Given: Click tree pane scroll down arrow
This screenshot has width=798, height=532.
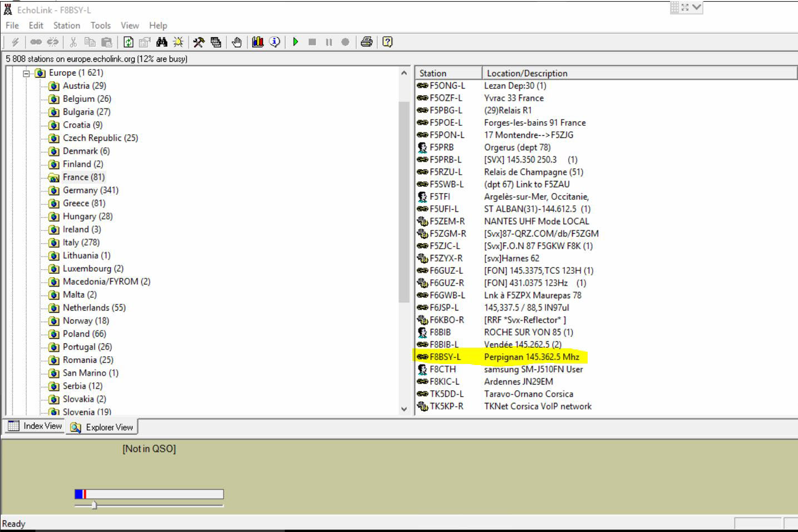Looking at the screenshot, I should point(404,409).
